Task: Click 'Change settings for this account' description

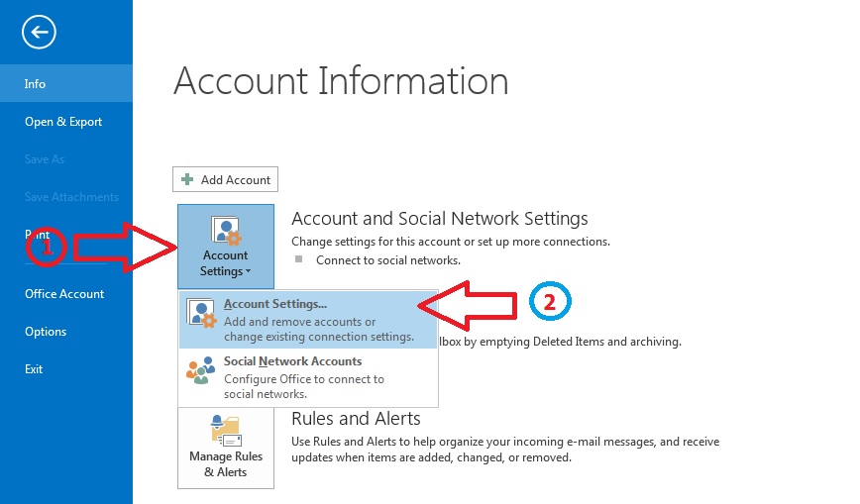Action: pos(450,242)
